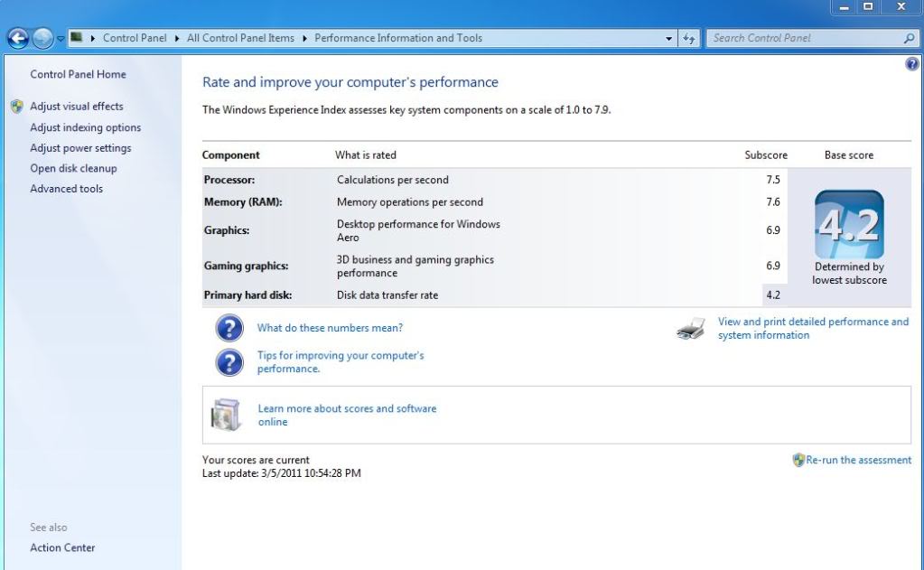The image size is (924, 570).
Task: Open Advanced tools link
Action: [x=67, y=189]
